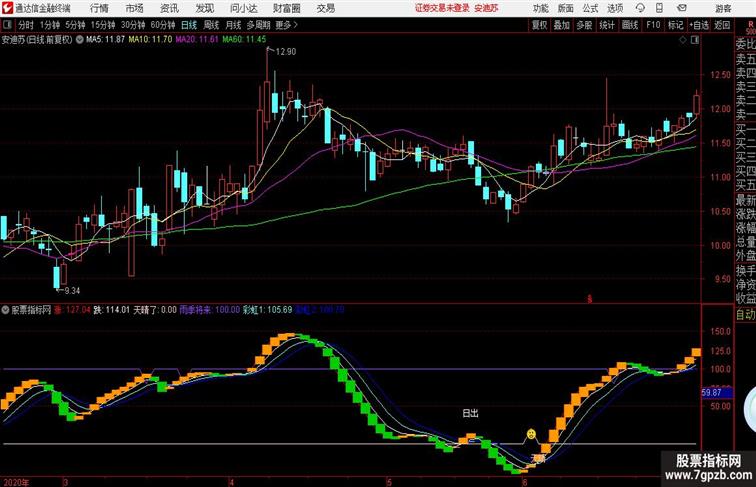The image size is (756, 487).
Task: Click the MA5: 11.87 value
Action: click(x=105, y=40)
